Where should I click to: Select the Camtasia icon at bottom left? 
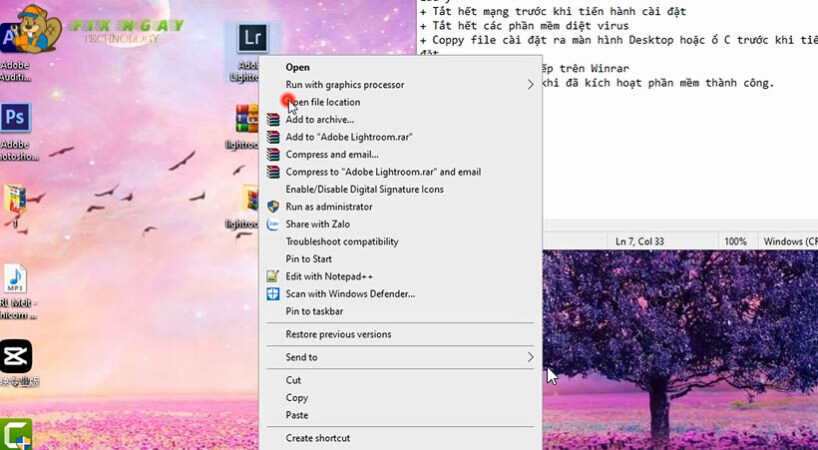pyautogui.click(x=16, y=434)
